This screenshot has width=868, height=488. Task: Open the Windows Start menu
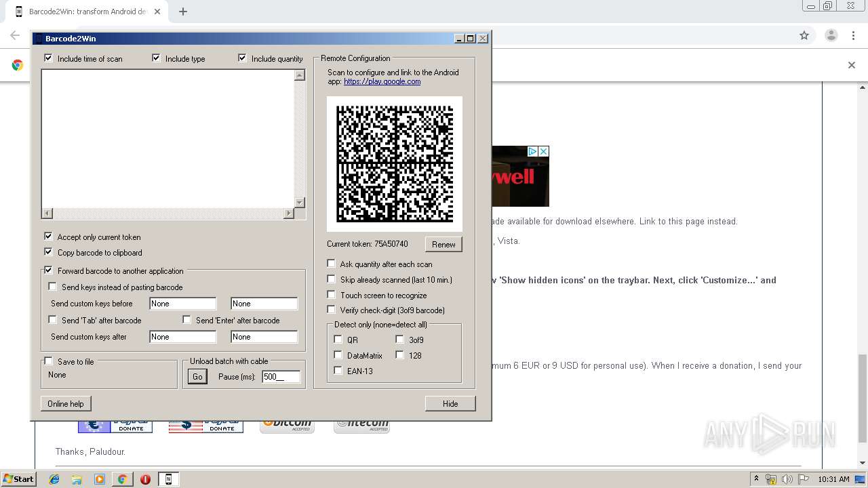pyautogui.click(x=18, y=479)
